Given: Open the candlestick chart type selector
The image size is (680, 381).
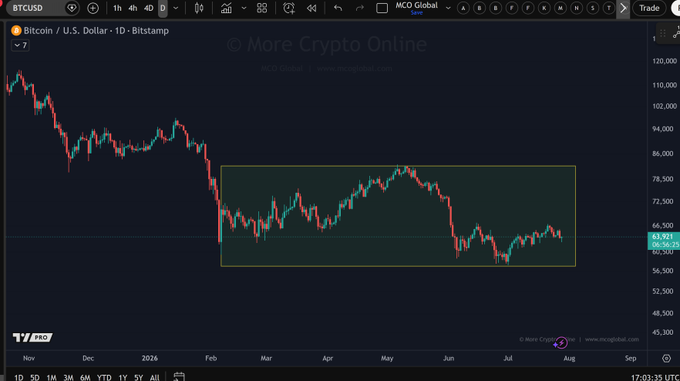Looking at the screenshot, I should [199, 8].
